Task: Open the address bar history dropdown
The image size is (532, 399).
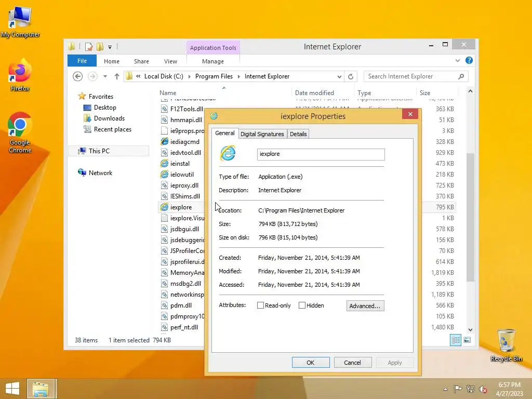Action: tap(339, 77)
